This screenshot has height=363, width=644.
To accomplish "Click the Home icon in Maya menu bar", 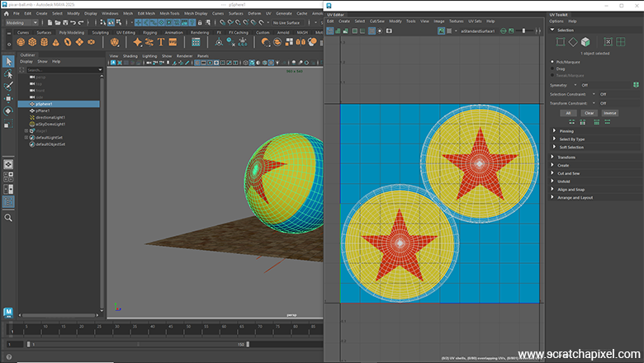I will click(x=6, y=13).
